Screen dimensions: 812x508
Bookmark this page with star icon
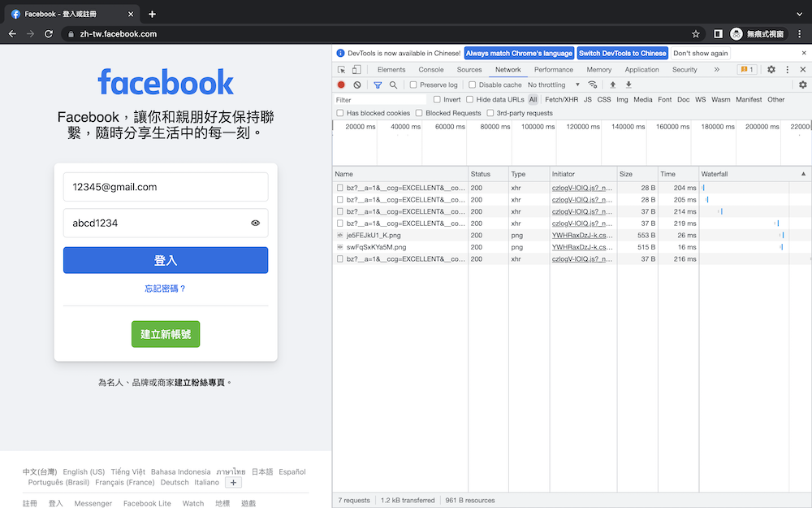coord(696,33)
